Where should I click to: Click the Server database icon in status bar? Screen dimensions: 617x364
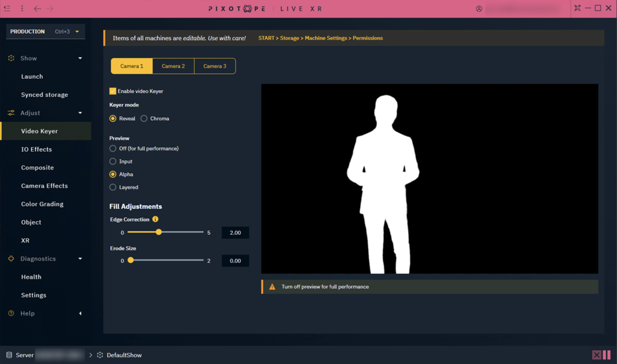tap(9, 355)
